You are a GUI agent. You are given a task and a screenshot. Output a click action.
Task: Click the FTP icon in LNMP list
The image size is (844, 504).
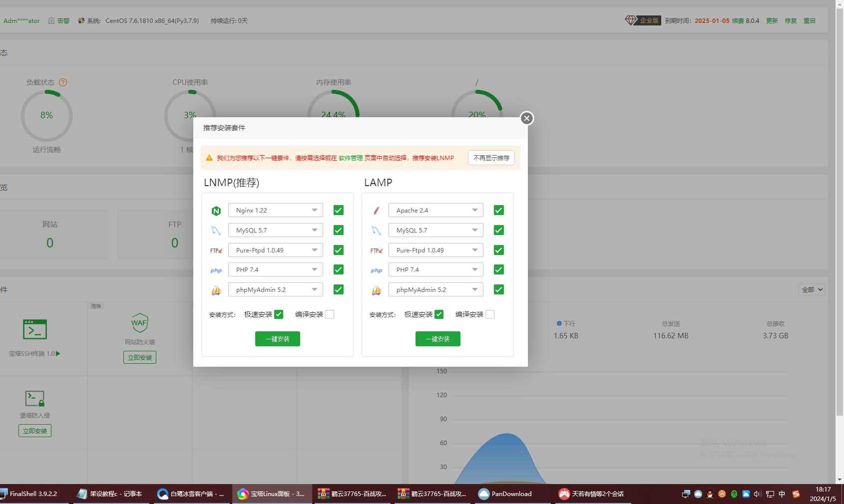tap(216, 251)
